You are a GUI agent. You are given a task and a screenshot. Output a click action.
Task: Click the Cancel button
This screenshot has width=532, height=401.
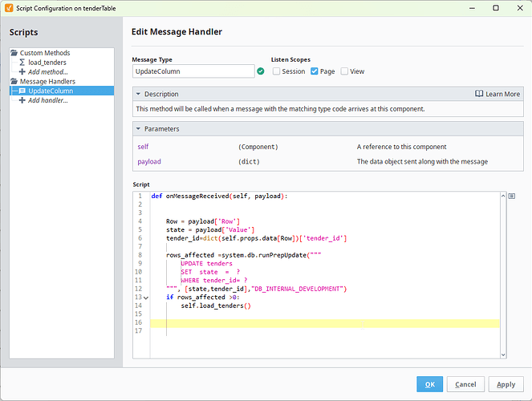pos(465,384)
